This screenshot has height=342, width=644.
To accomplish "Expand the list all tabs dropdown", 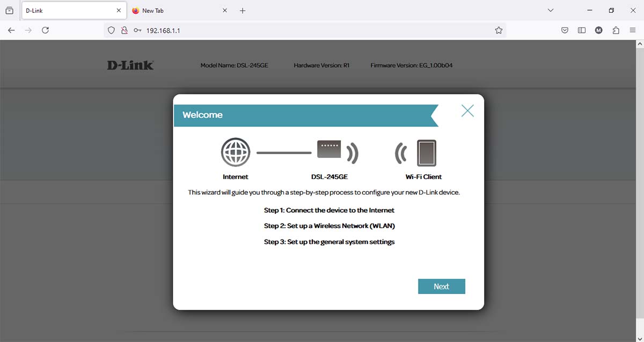I will pos(550,10).
